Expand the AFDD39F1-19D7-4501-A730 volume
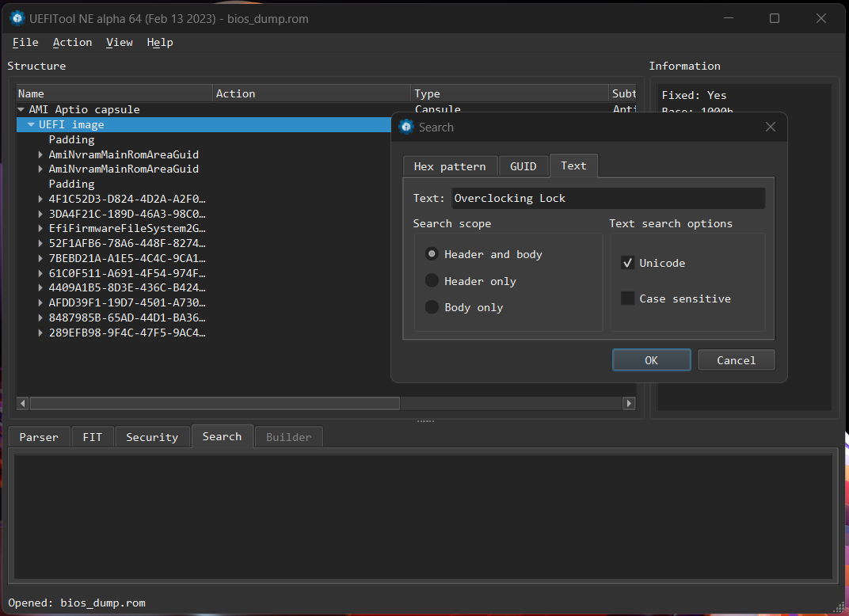Screen dimensions: 849x616 click(40, 302)
